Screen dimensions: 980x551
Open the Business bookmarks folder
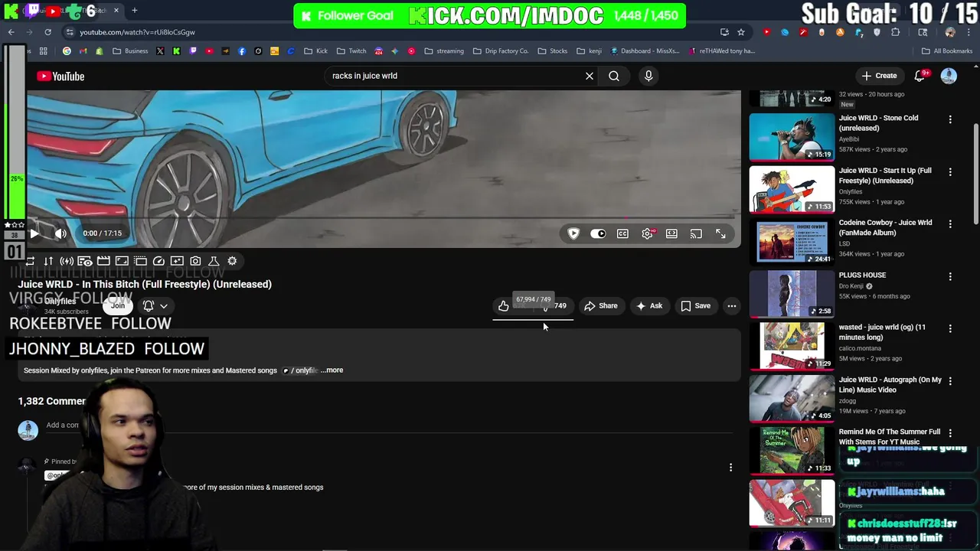tap(130, 51)
